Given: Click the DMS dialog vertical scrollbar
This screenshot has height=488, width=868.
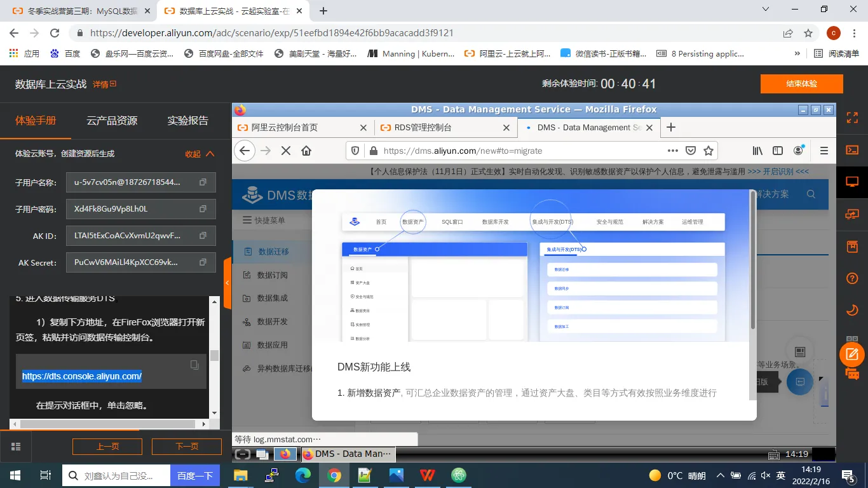Looking at the screenshot, I should click(x=752, y=260).
